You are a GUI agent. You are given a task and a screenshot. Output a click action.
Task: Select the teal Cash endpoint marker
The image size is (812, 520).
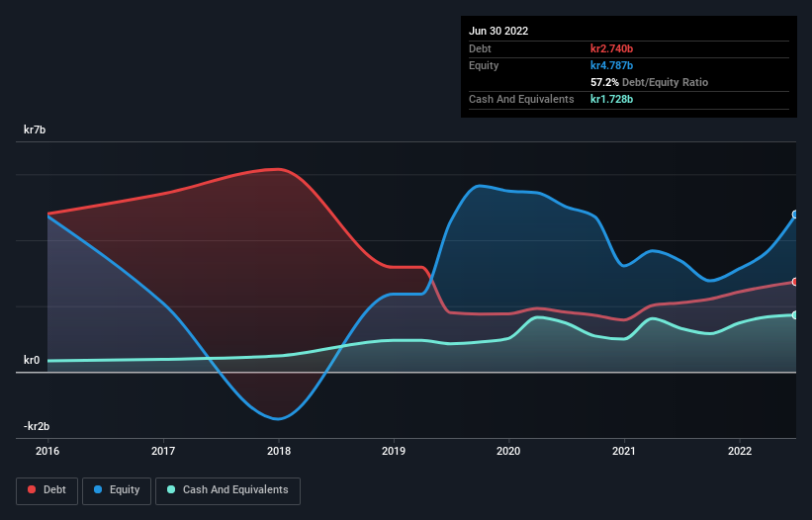tap(795, 315)
